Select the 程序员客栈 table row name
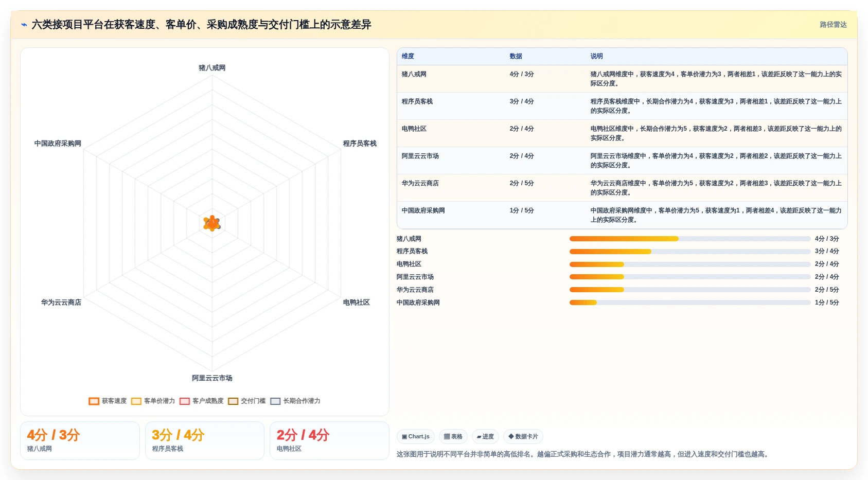Viewport: 868px width, 480px height. coord(417,102)
